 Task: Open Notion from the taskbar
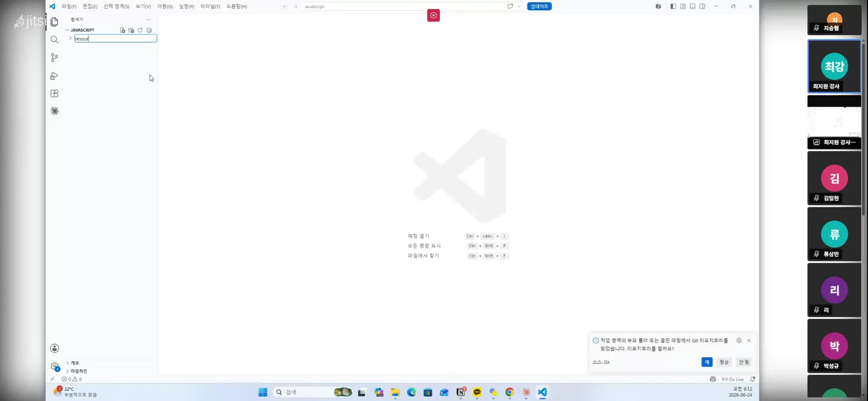point(461,392)
